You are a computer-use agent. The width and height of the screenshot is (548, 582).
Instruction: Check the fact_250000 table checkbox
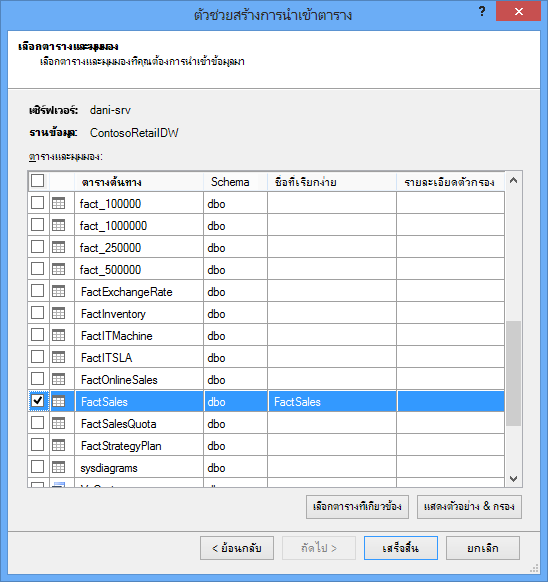tap(37, 246)
